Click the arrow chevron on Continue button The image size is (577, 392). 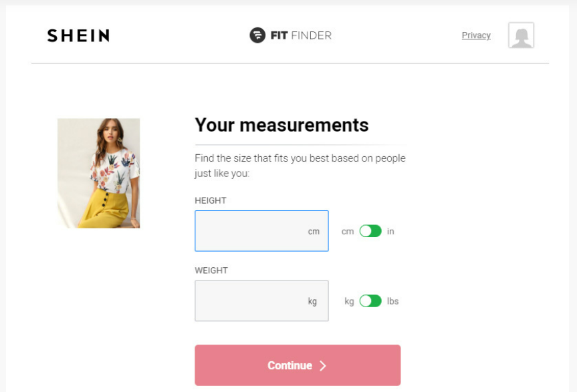[323, 365]
